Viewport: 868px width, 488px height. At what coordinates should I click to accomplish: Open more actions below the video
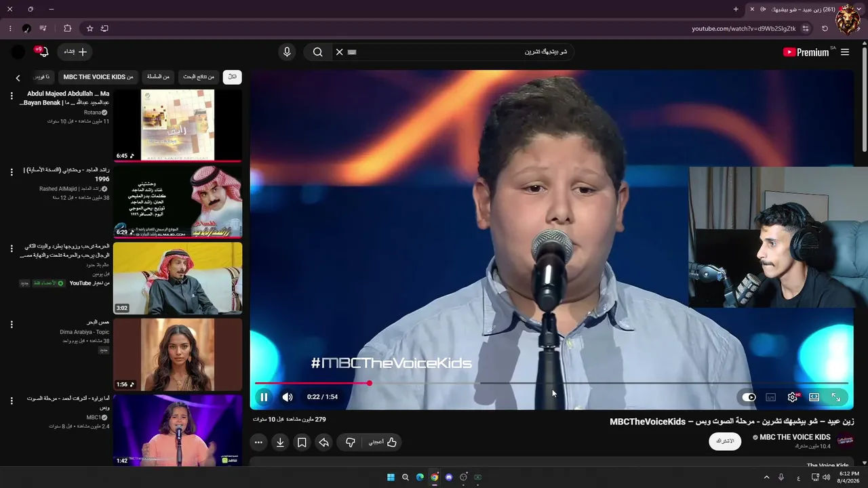coord(258,442)
